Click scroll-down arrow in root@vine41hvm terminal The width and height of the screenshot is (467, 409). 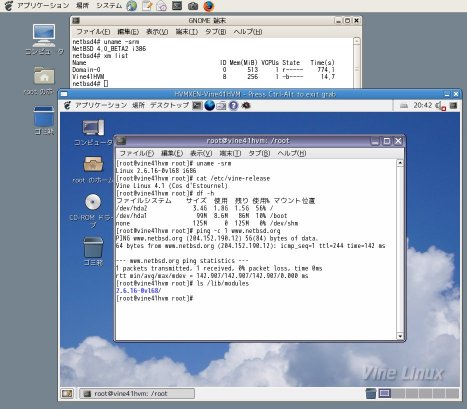tap(400, 336)
